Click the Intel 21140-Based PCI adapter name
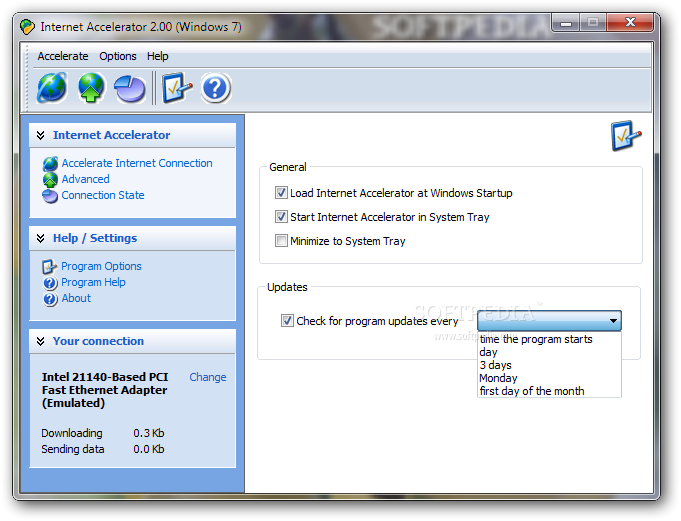This screenshot has height=521, width=681. (x=105, y=390)
